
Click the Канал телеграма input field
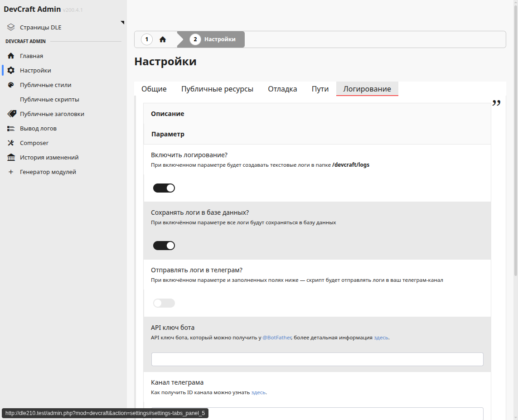point(317,414)
